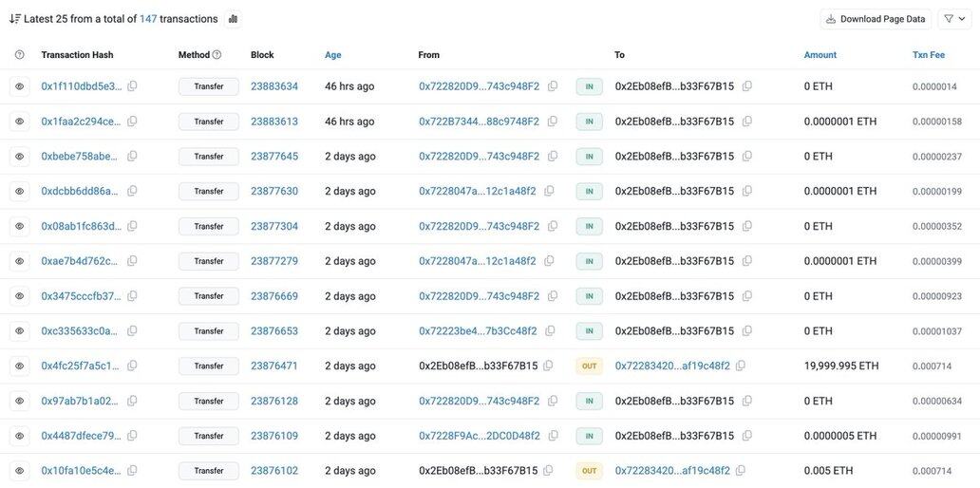This screenshot has height=488, width=980.
Task: Copy transaction hash 0x1f110dbd5e3
Action: 132,86
